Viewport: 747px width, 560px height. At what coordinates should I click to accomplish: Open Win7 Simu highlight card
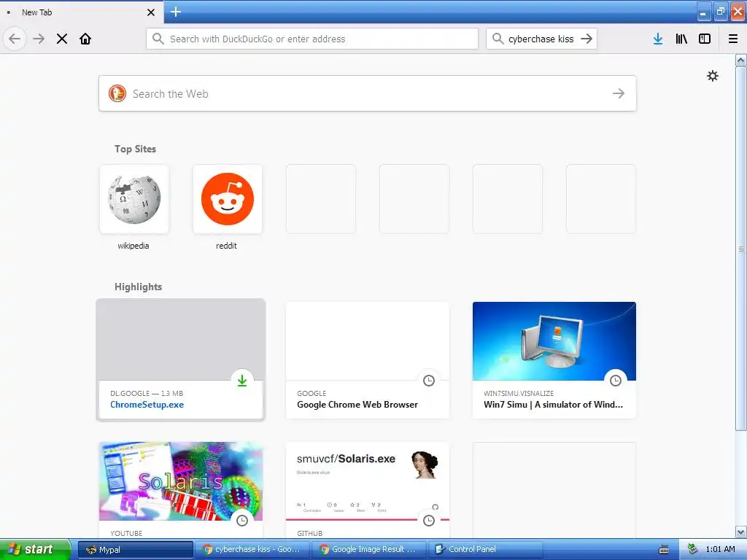click(x=554, y=360)
